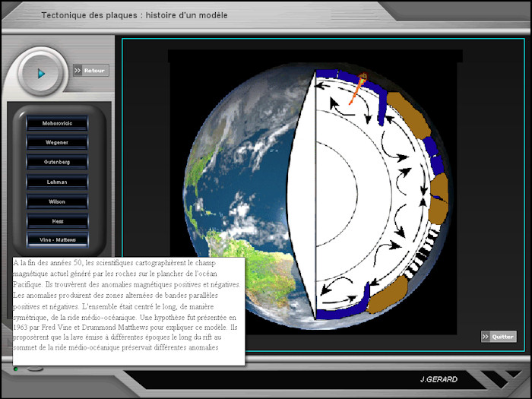
Task: Click the Quitter button
Action: click(x=499, y=337)
